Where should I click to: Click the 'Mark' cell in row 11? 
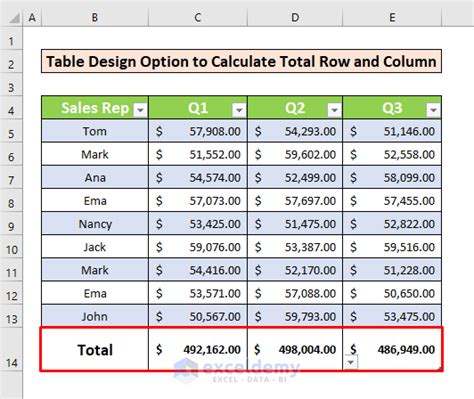pyautogui.click(x=95, y=270)
